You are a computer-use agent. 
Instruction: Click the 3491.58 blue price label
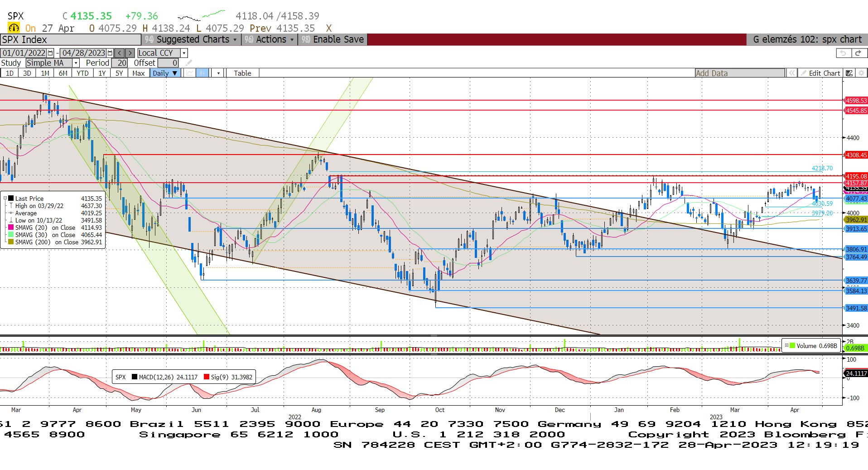856,308
